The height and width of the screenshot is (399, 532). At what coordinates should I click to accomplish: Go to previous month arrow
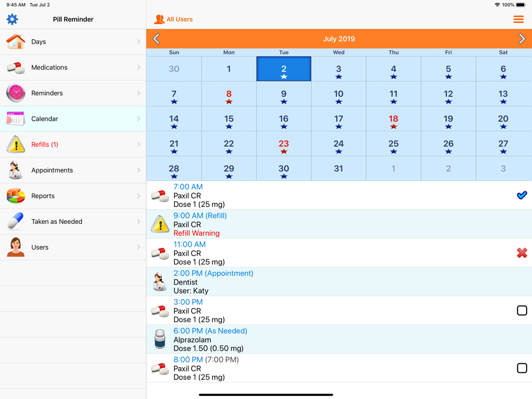[156, 39]
